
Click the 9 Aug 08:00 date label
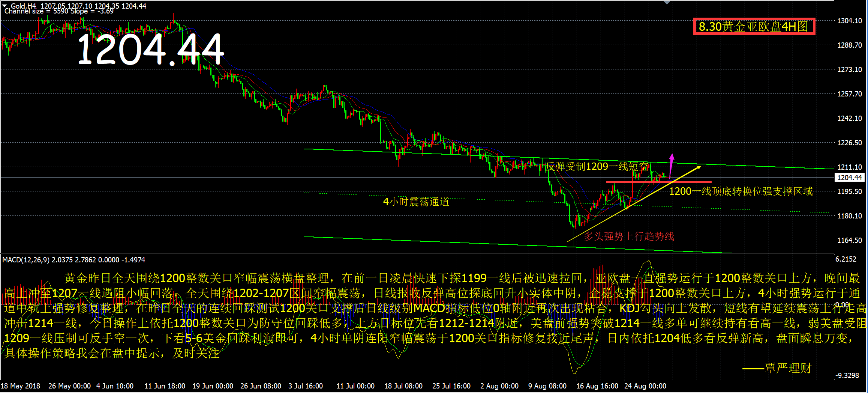click(x=547, y=386)
